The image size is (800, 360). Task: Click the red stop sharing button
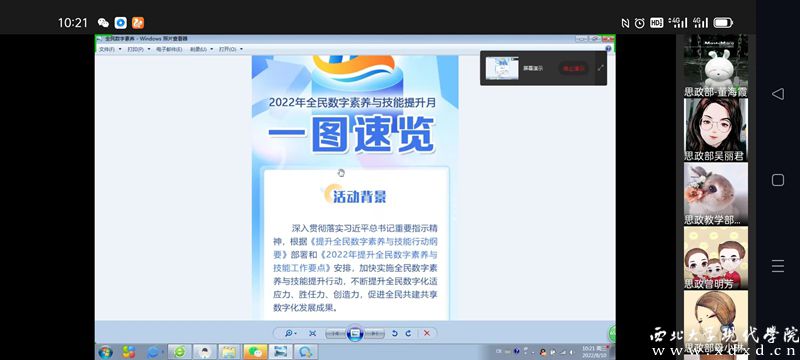click(573, 68)
